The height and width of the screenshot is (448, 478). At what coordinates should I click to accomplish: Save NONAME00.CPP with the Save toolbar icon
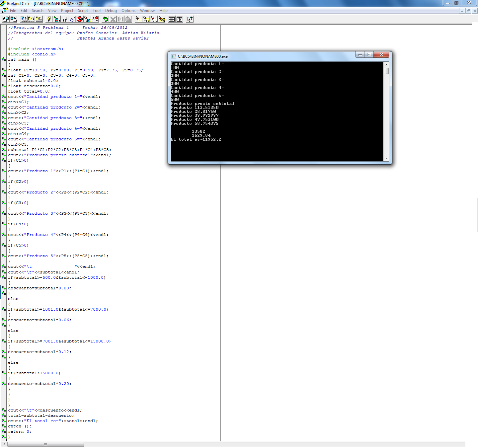(x=14, y=19)
